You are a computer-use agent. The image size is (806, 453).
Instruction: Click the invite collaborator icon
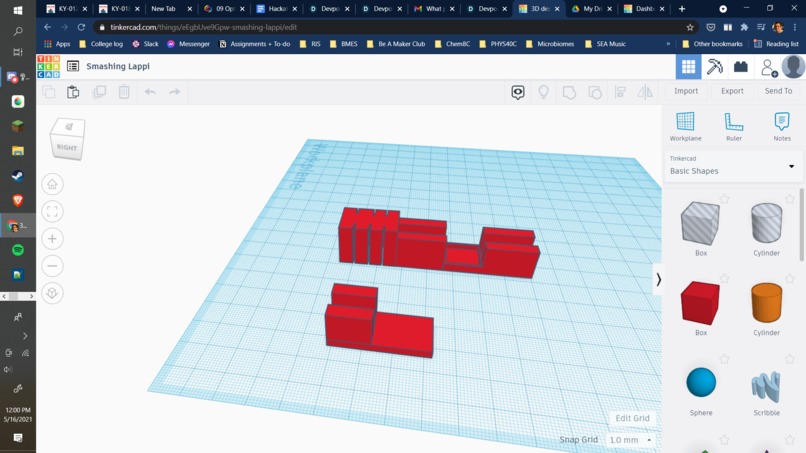[x=768, y=67]
